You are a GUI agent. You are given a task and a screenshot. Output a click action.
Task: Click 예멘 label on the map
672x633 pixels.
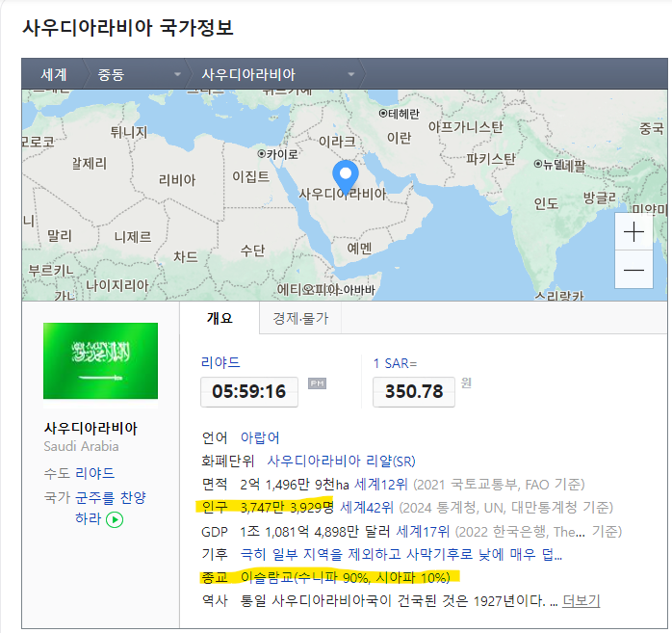(x=359, y=248)
